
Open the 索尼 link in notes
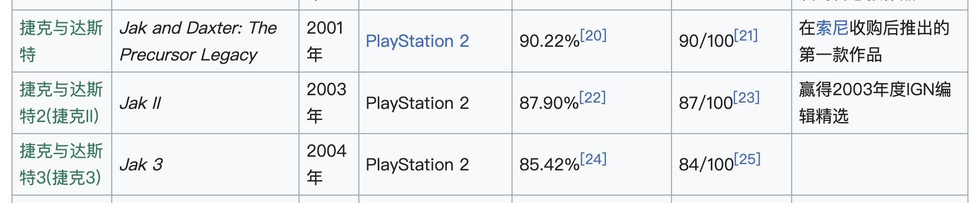click(832, 28)
